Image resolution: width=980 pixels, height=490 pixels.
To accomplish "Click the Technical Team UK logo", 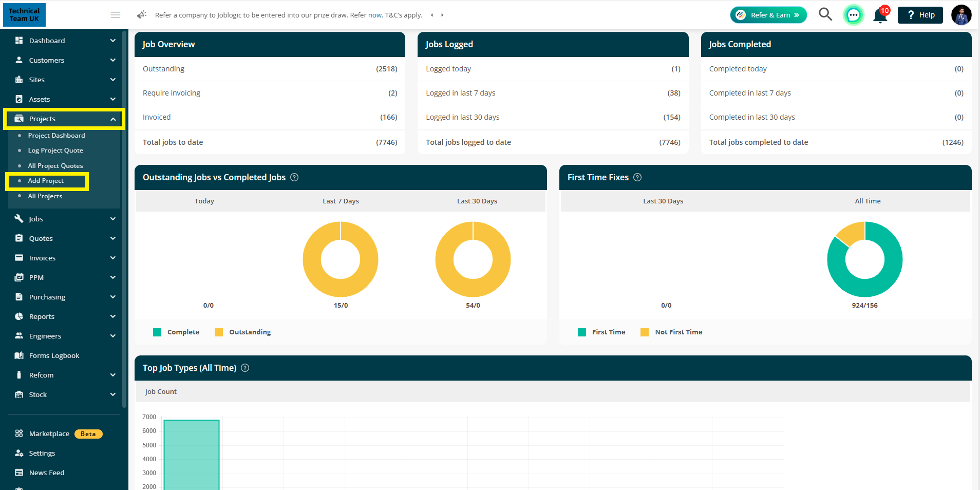I will (x=24, y=15).
